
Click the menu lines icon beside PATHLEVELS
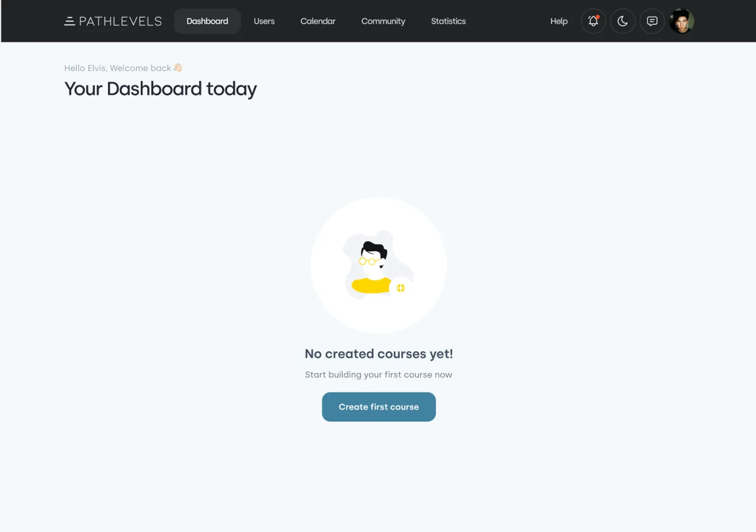pos(70,21)
